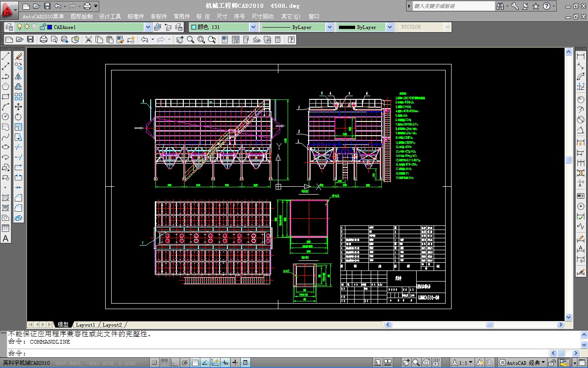Viewport: 588px width, 368px height.
Task: Click the Multiline Text tool
Action: [x=6, y=238]
